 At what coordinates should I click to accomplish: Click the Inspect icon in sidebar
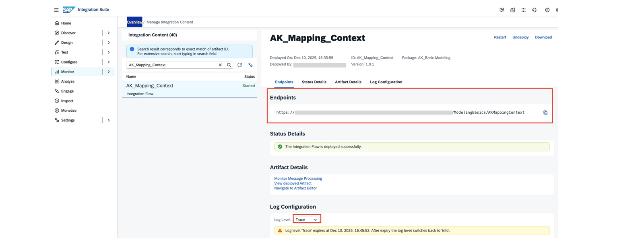click(57, 101)
